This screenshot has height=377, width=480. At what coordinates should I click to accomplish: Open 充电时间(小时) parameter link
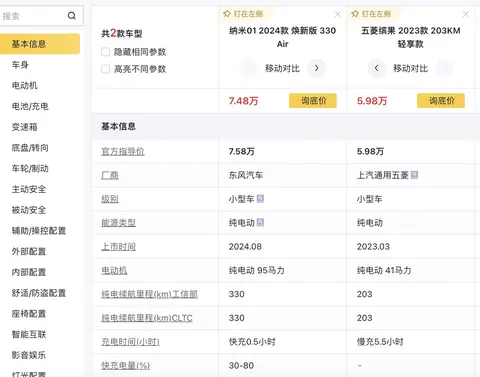[130, 342]
